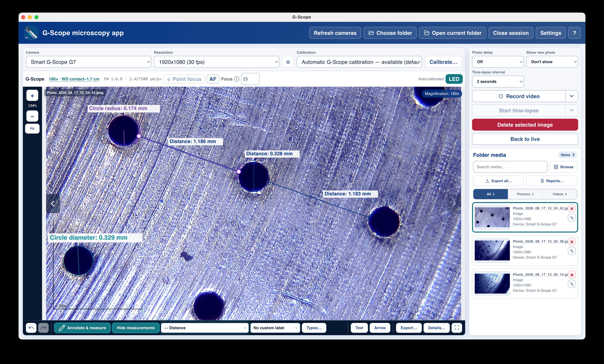
Task: Expand Record video options chevron
Action: (572, 96)
